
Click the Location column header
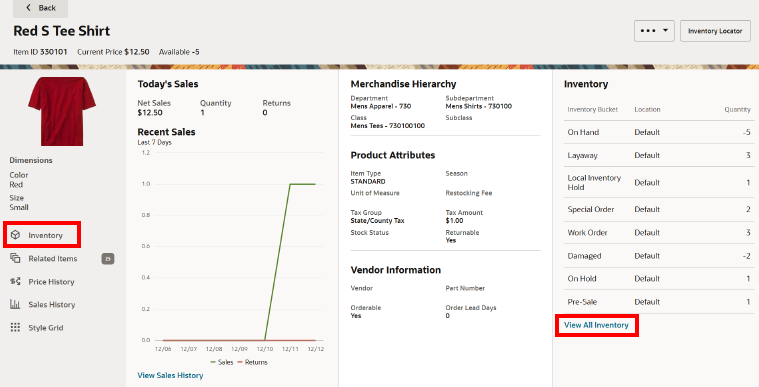pos(647,109)
